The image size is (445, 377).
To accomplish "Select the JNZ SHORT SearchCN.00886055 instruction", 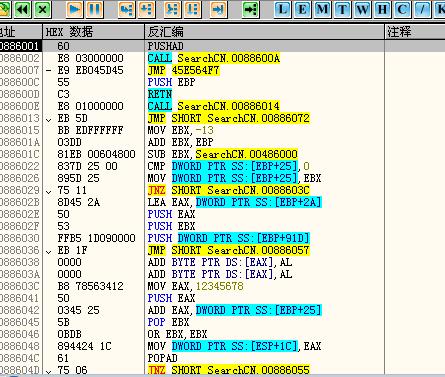I will pos(229,370).
